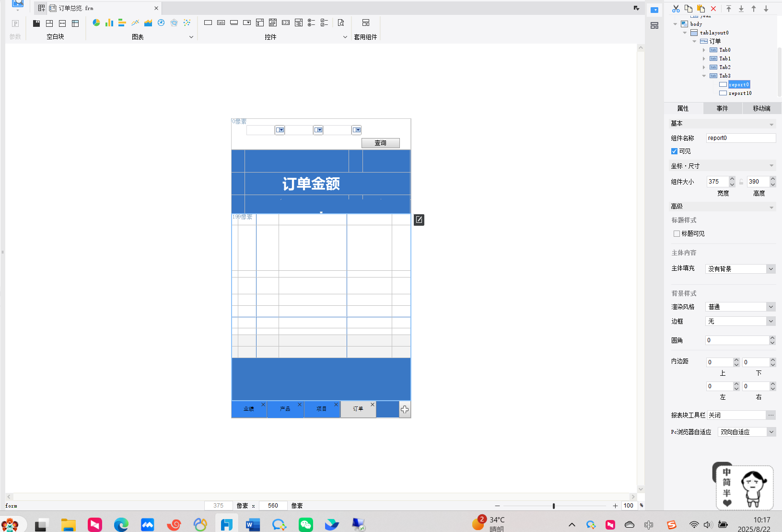Viewport: 782px width, 532px height.
Task: Switch to the 移动端 tab
Action: coord(762,108)
